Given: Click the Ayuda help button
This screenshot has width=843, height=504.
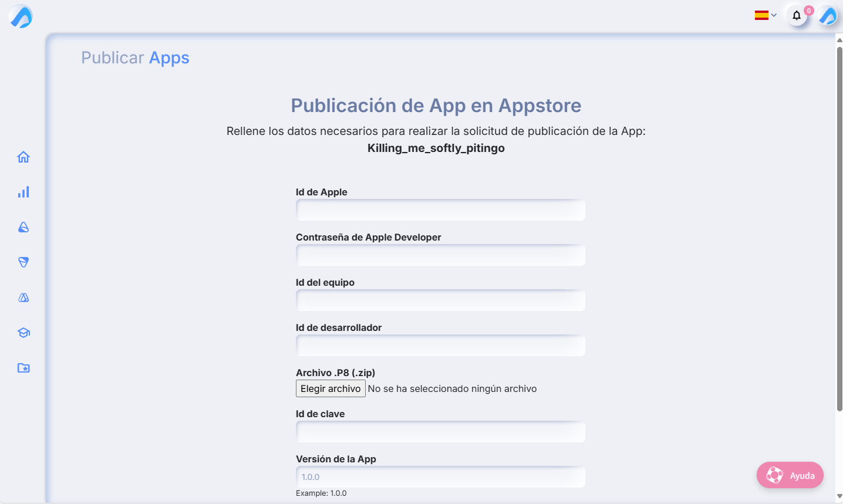Looking at the screenshot, I should (x=790, y=475).
